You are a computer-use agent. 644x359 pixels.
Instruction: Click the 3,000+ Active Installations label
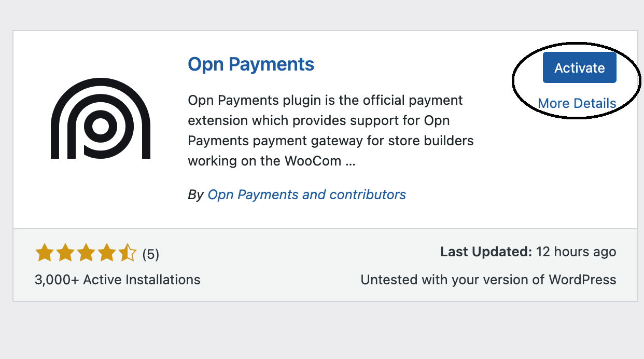tap(117, 280)
